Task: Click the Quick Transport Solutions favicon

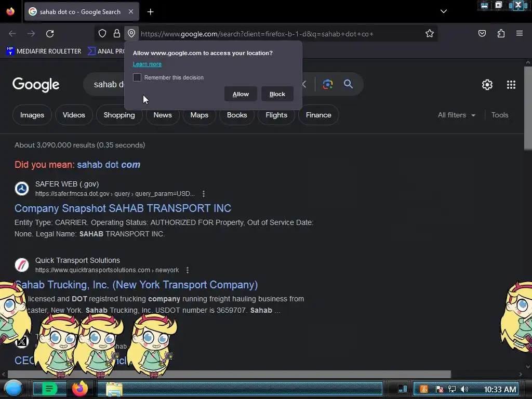Action: click(22, 265)
